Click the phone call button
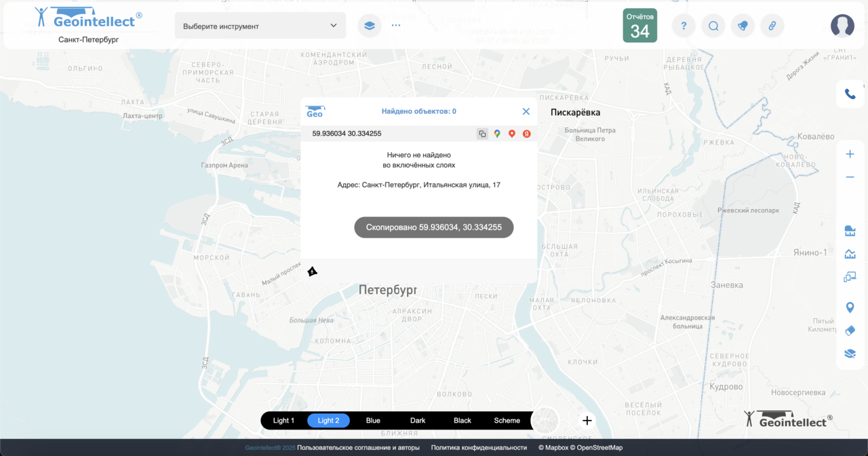The image size is (868, 456). (x=850, y=94)
